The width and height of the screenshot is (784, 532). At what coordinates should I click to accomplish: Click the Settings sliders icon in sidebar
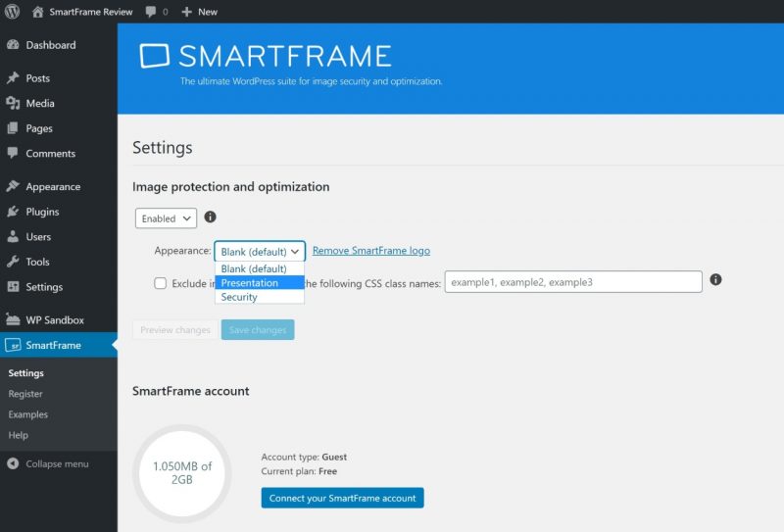[13, 286]
